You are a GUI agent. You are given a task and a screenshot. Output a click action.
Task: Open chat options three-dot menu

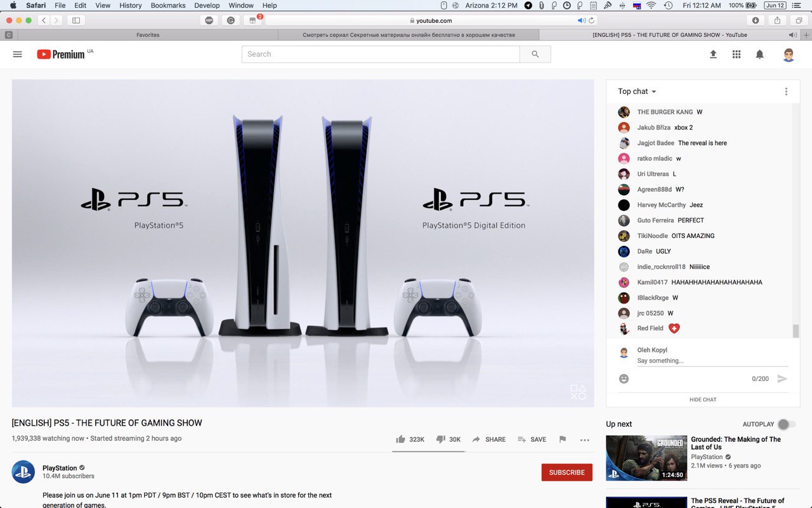coord(786,91)
